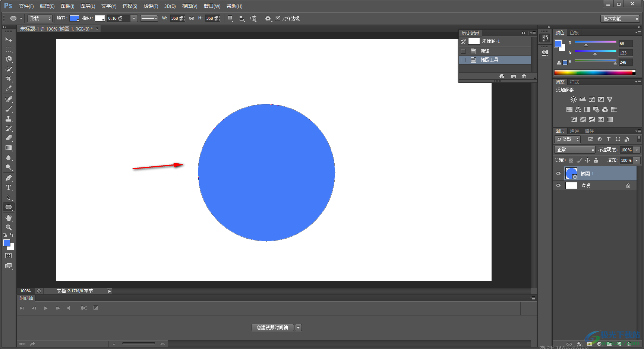Select the History Brush tool
Viewport: 644px width, 349px height.
click(x=9, y=128)
